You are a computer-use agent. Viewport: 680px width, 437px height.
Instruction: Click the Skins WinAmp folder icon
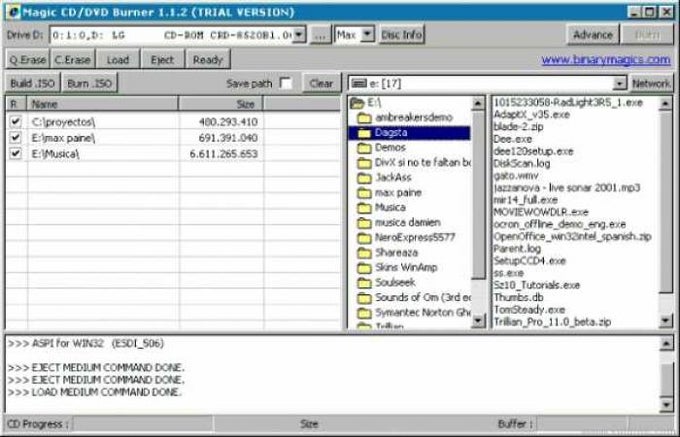pos(364,268)
